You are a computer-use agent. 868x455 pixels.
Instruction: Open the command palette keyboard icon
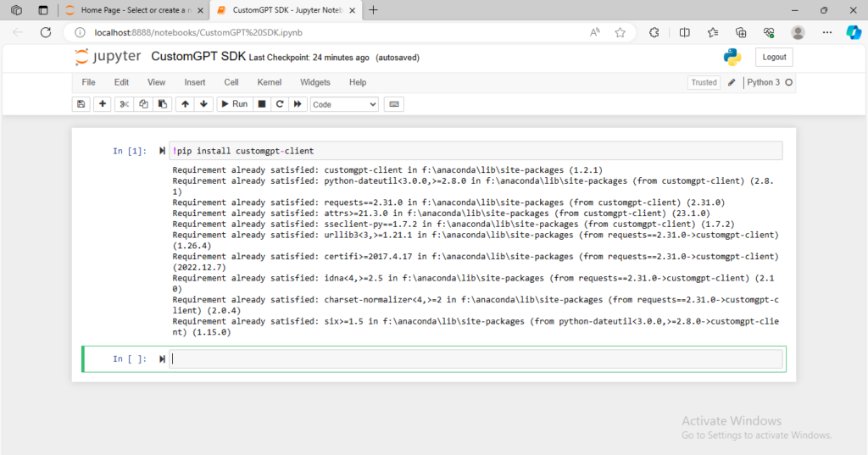click(392, 104)
